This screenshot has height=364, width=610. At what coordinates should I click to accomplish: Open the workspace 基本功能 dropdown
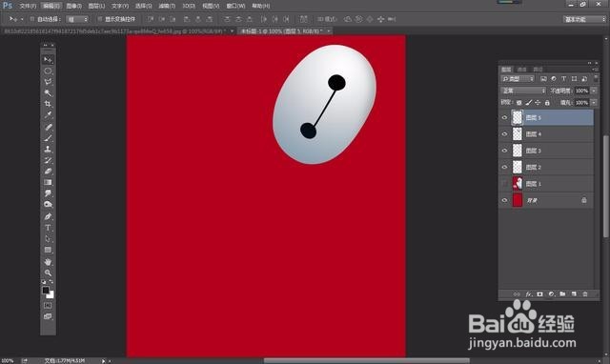click(x=584, y=19)
